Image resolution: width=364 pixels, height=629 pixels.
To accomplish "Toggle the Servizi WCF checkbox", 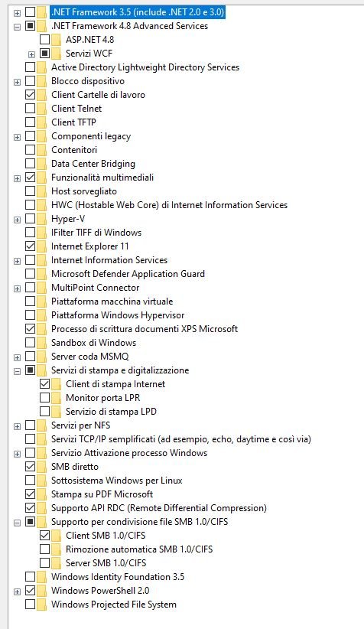I will click(x=45, y=53).
